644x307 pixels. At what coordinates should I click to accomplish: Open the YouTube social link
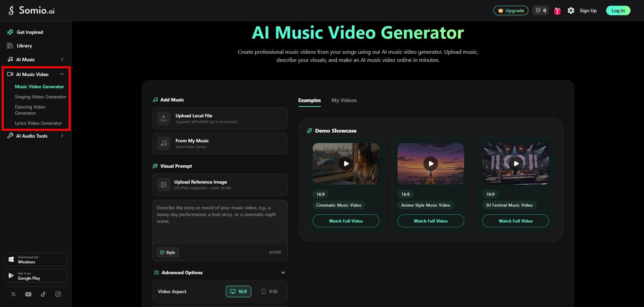click(x=28, y=294)
